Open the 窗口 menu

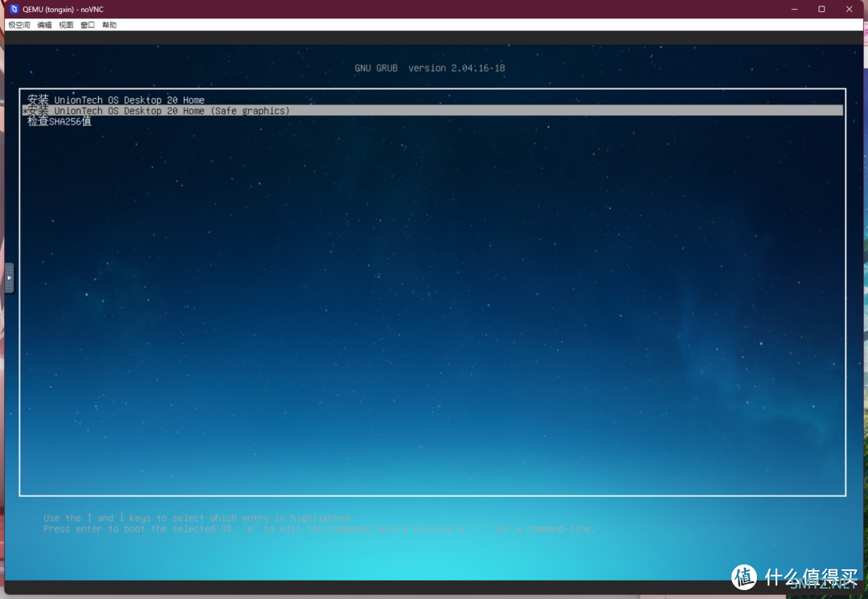coord(88,25)
